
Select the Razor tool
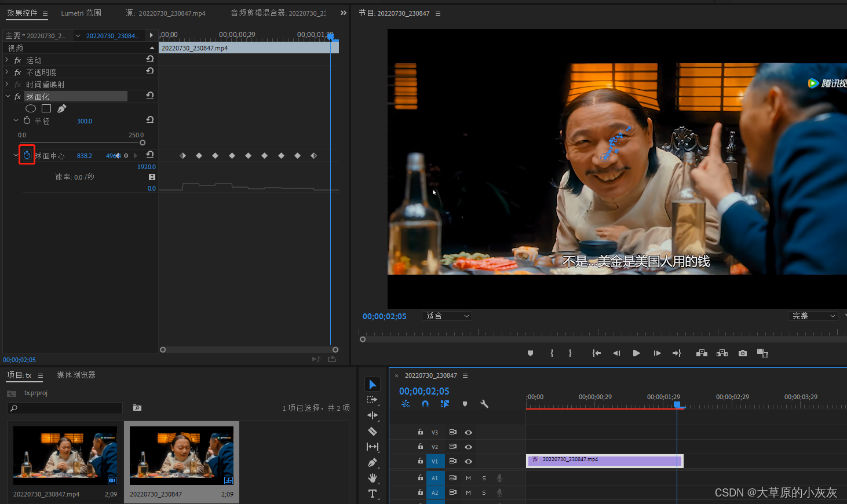(373, 431)
